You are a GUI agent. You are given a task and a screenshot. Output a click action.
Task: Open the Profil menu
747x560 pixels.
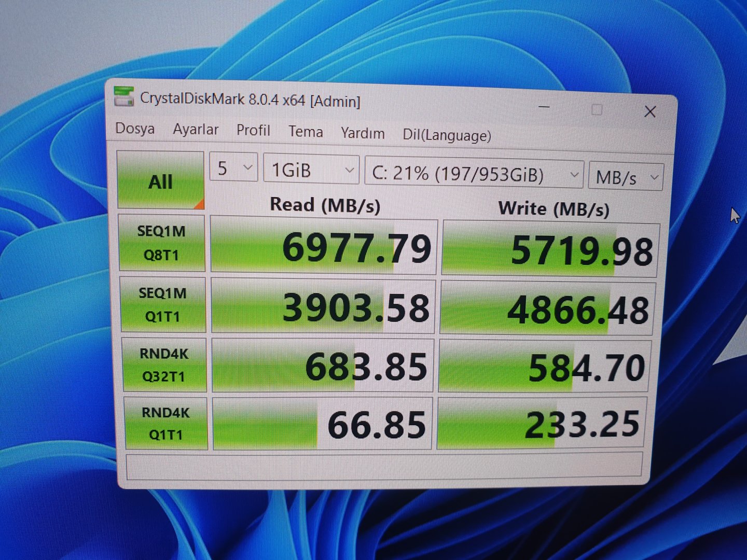coord(253,130)
